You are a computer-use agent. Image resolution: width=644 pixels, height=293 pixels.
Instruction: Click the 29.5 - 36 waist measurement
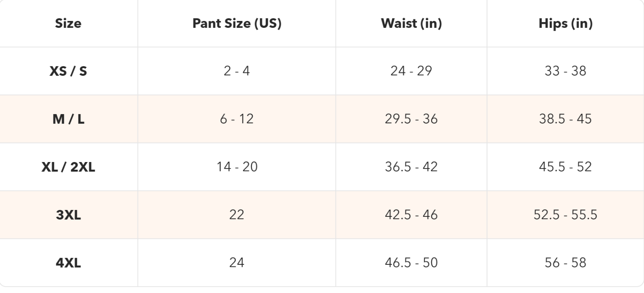[411, 119]
